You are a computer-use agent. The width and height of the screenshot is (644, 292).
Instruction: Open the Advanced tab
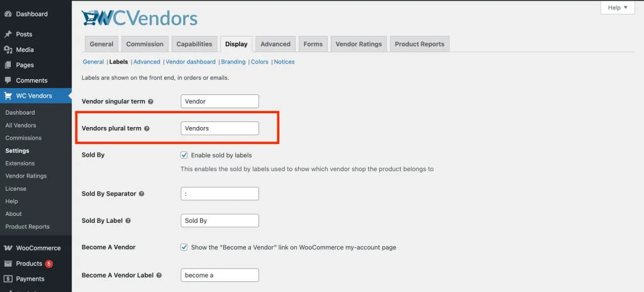275,44
